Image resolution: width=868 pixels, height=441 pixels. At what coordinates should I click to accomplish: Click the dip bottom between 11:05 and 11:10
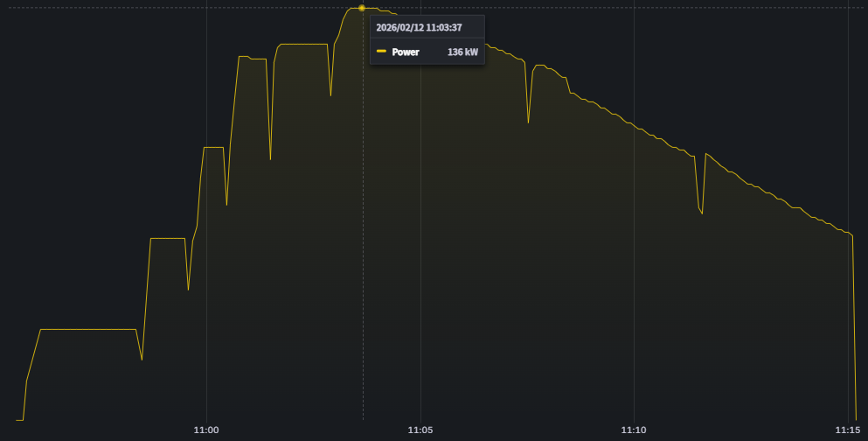(528, 122)
